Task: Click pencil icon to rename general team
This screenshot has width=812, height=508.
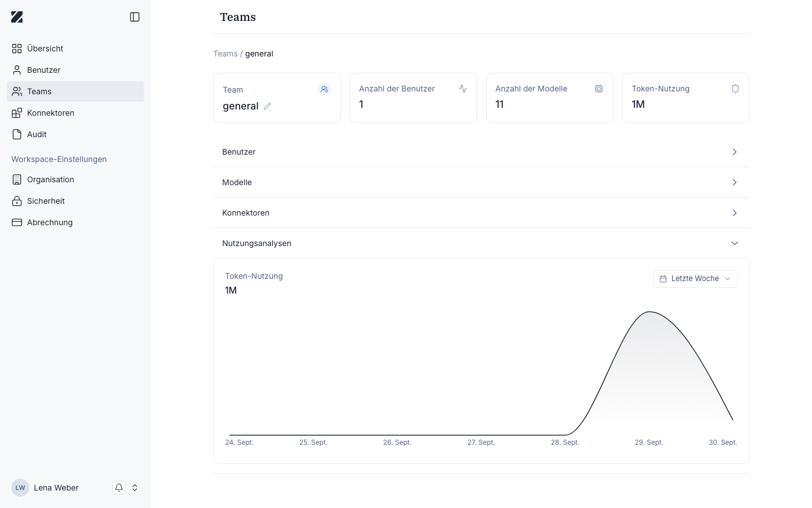Action: tap(267, 106)
